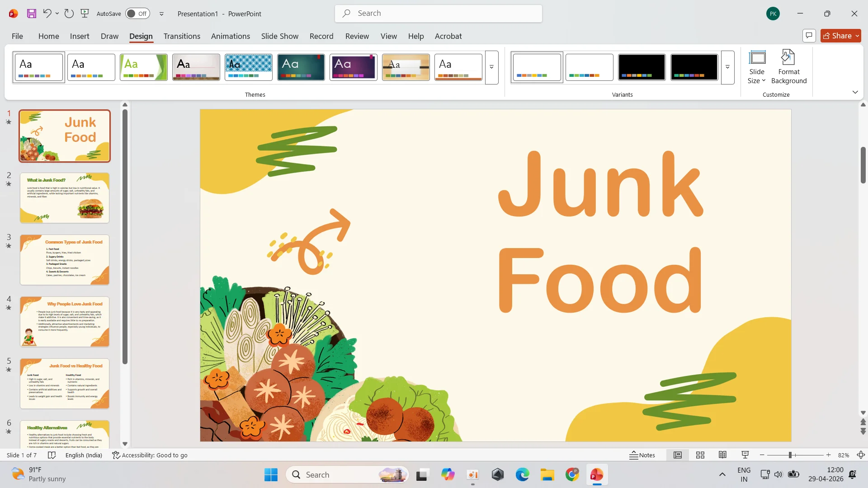Open Copilot from taskbar
Screen dimensions: 868x488
448,474
